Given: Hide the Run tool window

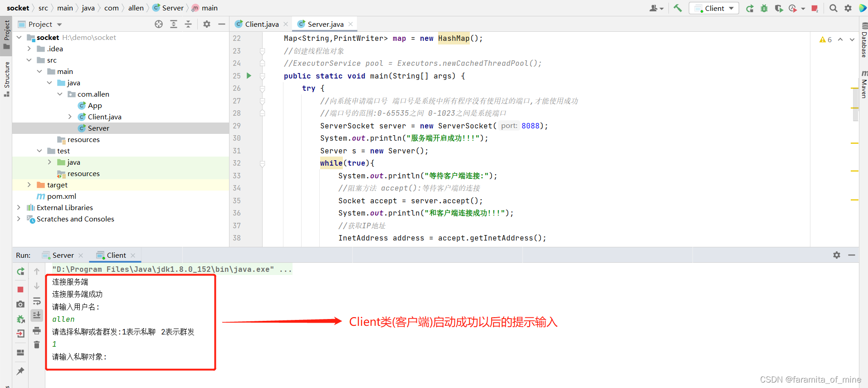Looking at the screenshot, I should point(852,255).
